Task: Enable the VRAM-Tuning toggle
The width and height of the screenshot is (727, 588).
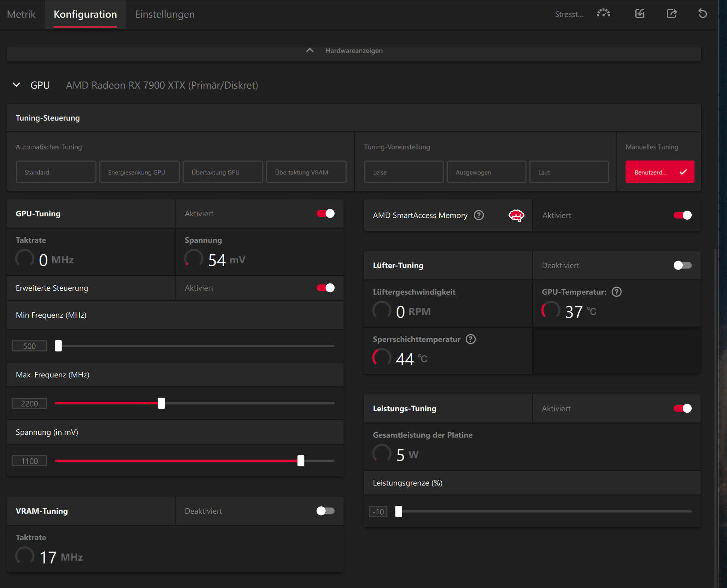Action: click(x=325, y=511)
